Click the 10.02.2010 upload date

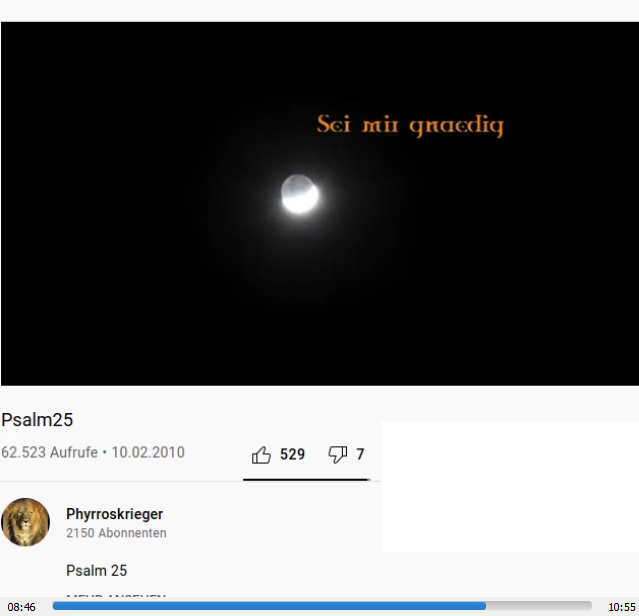coord(148,452)
